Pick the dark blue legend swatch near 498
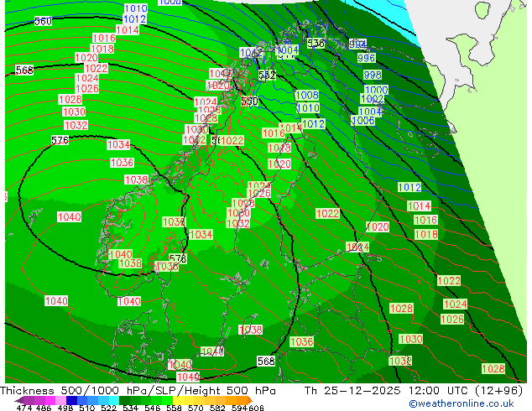Viewport: 532px width, 411px height. [x=71, y=400]
